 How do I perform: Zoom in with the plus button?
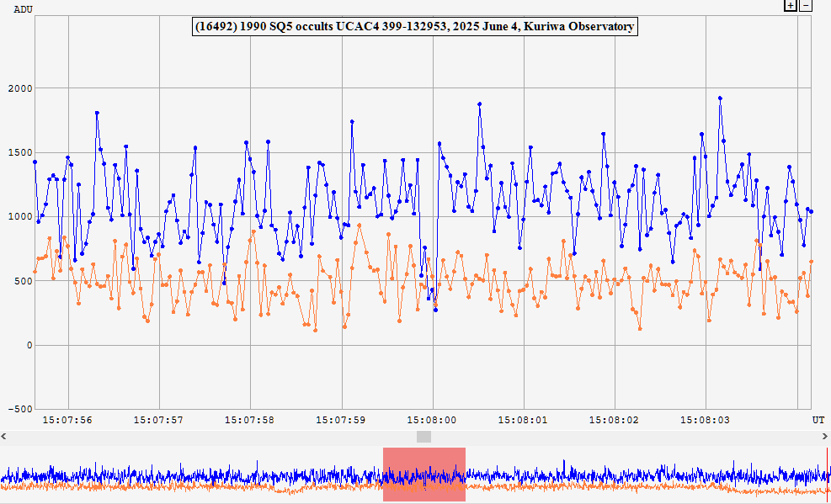click(x=790, y=5)
